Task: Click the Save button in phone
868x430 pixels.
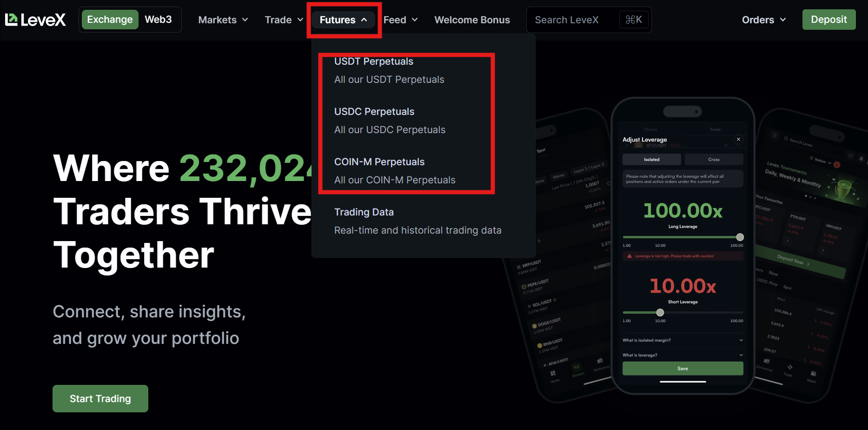Action: [682, 369]
